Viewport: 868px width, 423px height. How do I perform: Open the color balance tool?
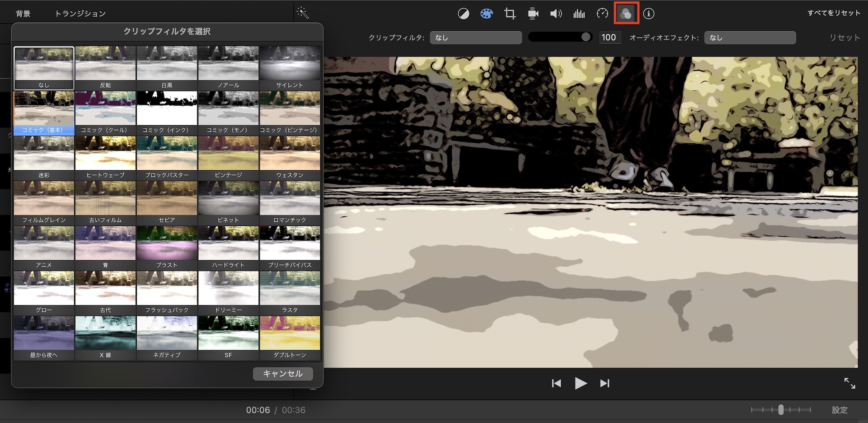click(x=463, y=14)
